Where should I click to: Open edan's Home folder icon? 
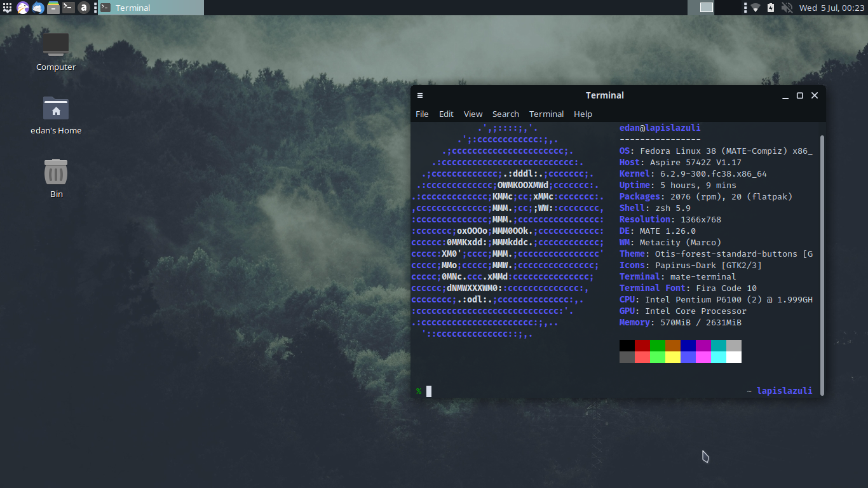(56, 116)
